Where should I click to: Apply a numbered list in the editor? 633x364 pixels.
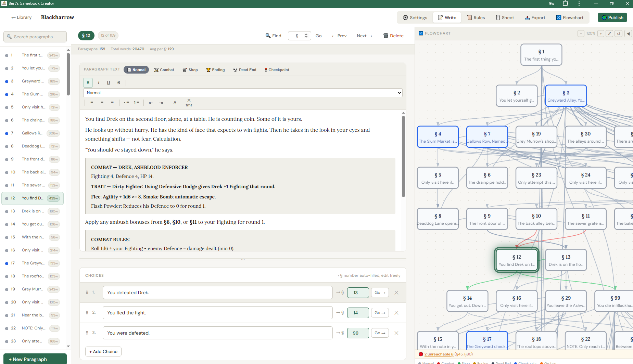(x=136, y=102)
